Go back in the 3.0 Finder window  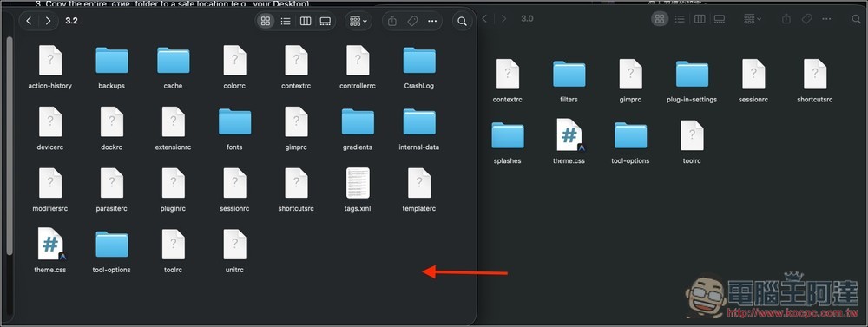point(484,19)
